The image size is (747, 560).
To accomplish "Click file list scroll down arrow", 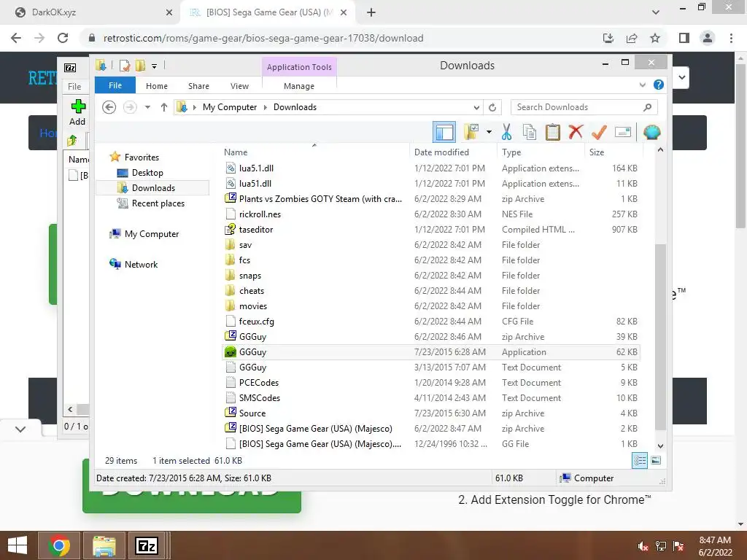I will click(660, 446).
